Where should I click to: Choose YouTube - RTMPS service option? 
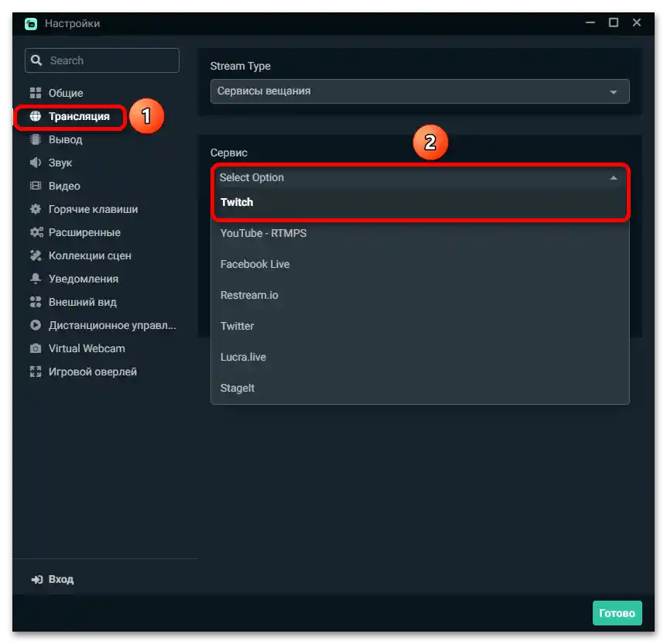click(x=419, y=233)
